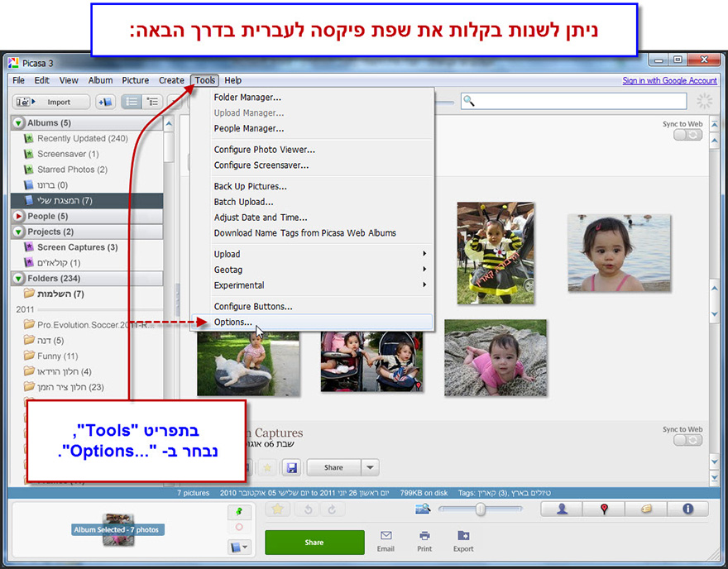The width and height of the screenshot is (728, 569).
Task: Click the star icon in album header
Action: 267,467
